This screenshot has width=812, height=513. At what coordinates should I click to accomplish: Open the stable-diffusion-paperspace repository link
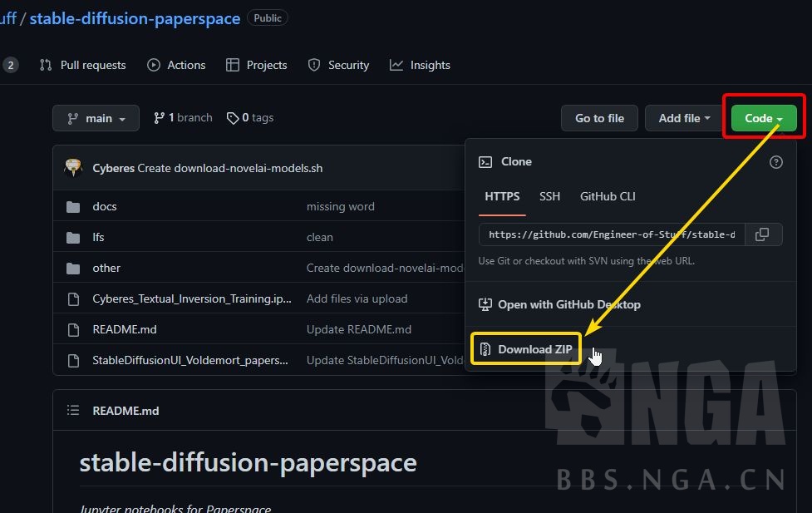tap(135, 17)
